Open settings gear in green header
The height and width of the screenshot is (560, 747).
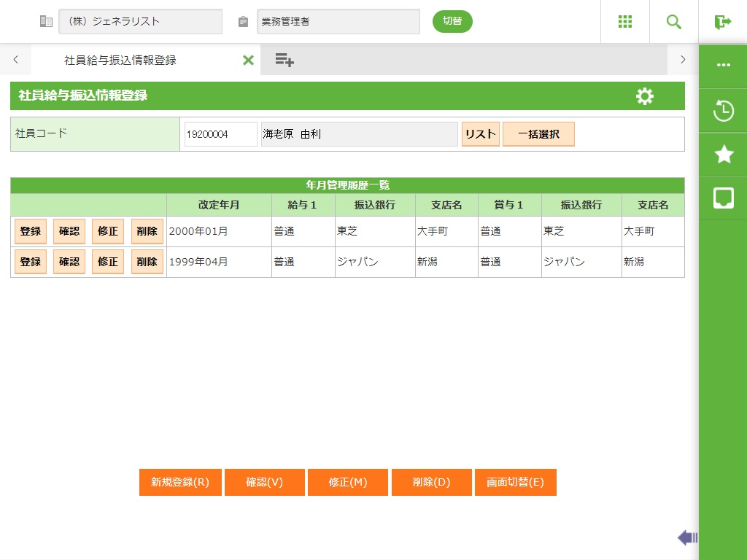(x=645, y=96)
